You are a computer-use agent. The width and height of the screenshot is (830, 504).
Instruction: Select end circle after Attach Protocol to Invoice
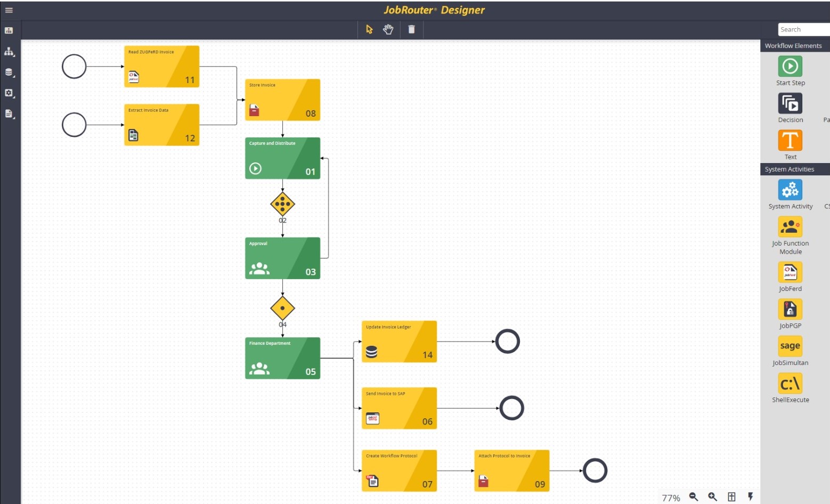(595, 471)
